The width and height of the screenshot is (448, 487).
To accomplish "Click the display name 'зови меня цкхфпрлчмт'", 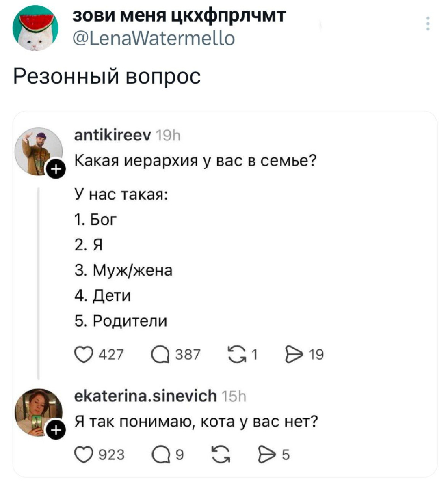I will point(179,16).
